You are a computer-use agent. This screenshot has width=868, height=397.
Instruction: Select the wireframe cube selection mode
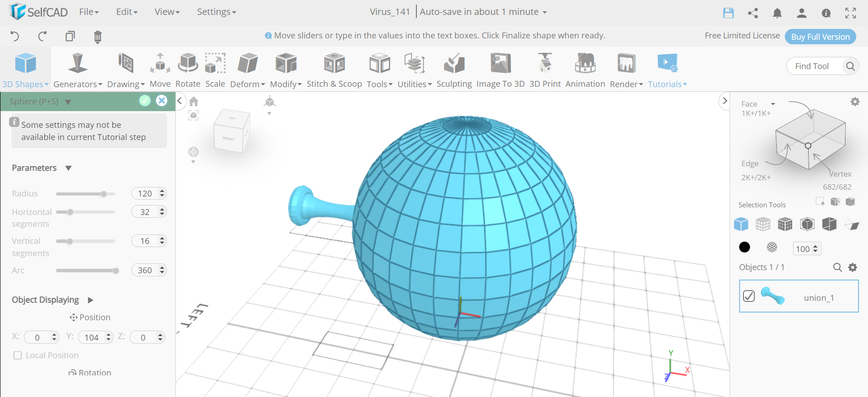[763, 224]
